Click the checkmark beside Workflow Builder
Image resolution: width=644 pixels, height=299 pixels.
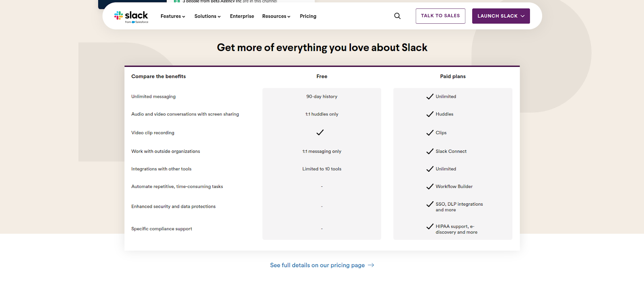click(x=430, y=187)
